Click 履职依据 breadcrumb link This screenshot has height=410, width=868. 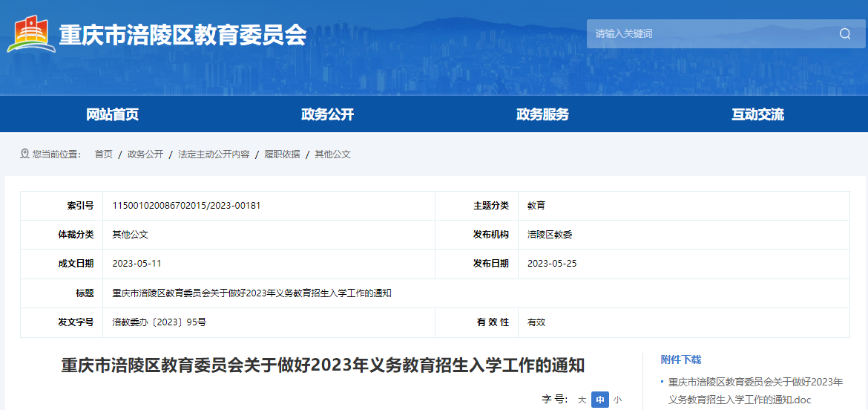(x=283, y=154)
